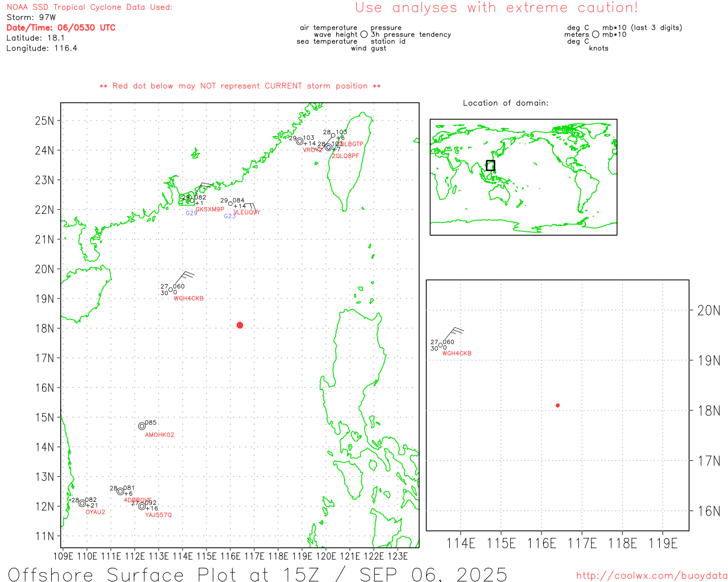Select the YAJ557Q station circle marker

tap(142, 506)
